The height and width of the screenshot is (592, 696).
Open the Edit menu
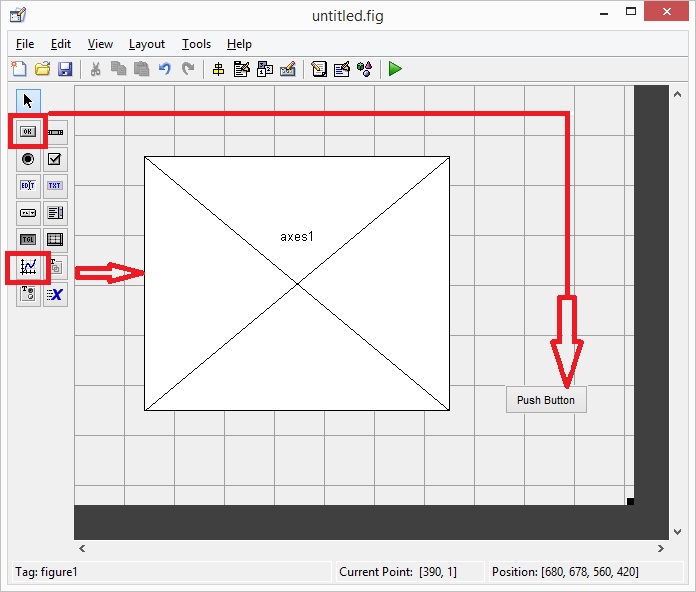[x=61, y=44]
